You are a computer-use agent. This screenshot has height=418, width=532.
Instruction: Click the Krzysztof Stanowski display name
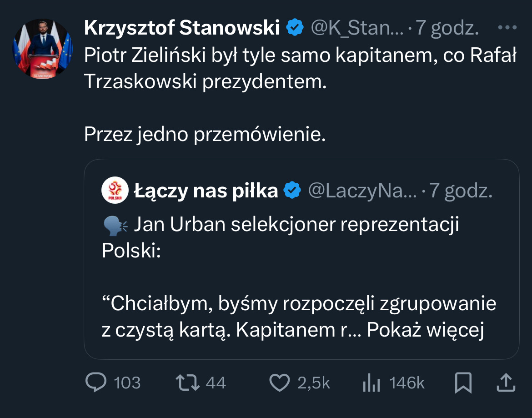click(181, 29)
